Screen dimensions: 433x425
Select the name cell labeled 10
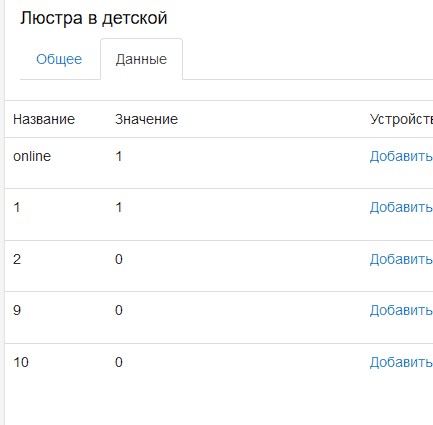tap(21, 362)
